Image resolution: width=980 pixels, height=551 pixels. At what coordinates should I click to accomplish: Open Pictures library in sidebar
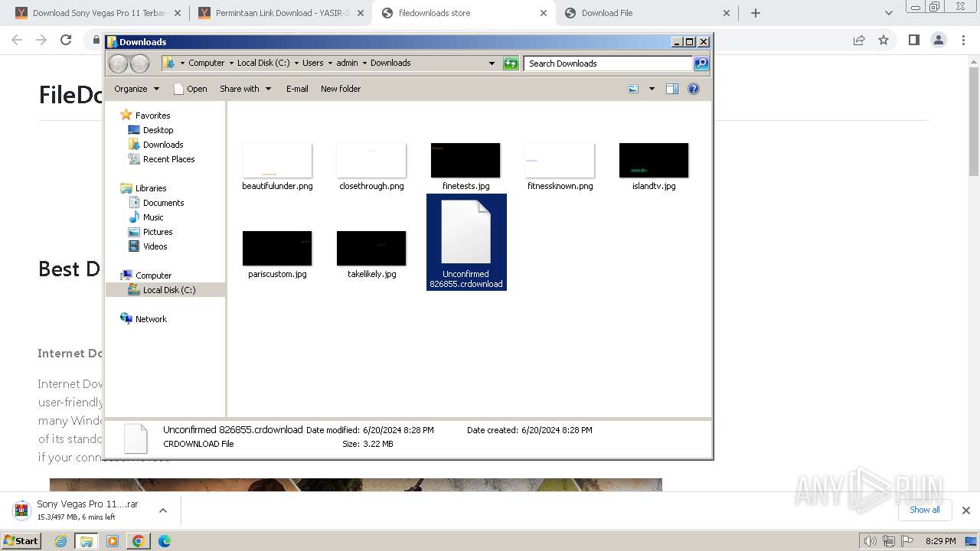pyautogui.click(x=150, y=232)
